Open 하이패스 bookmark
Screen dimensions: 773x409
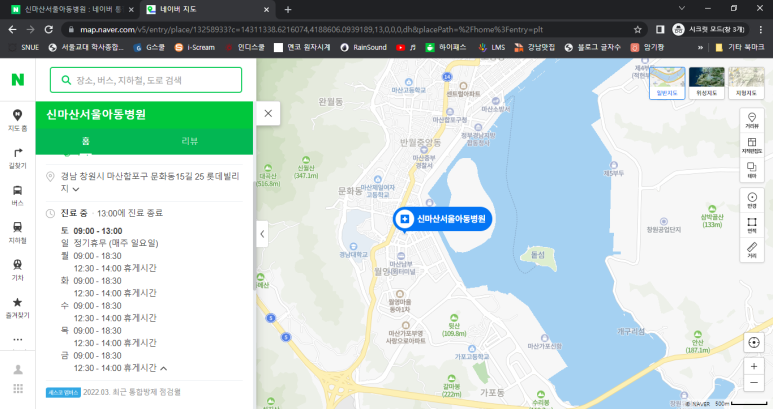446,47
